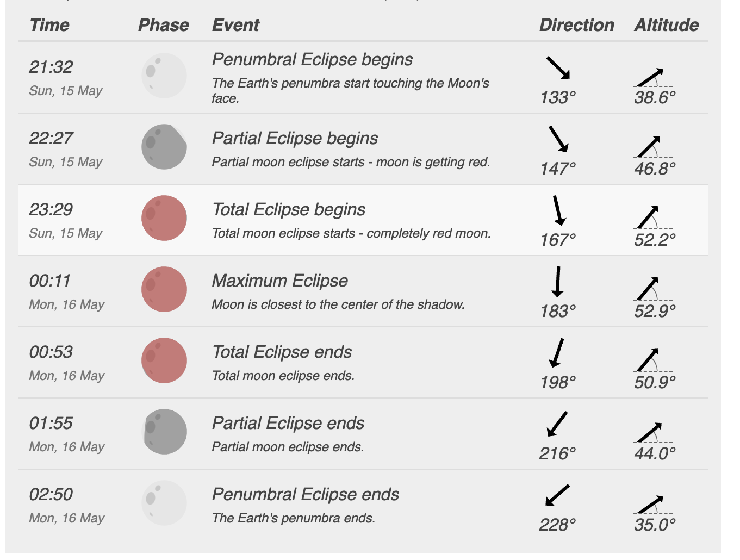This screenshot has width=740, height=560.
Task: Click the Altitude column header
Action: click(667, 25)
